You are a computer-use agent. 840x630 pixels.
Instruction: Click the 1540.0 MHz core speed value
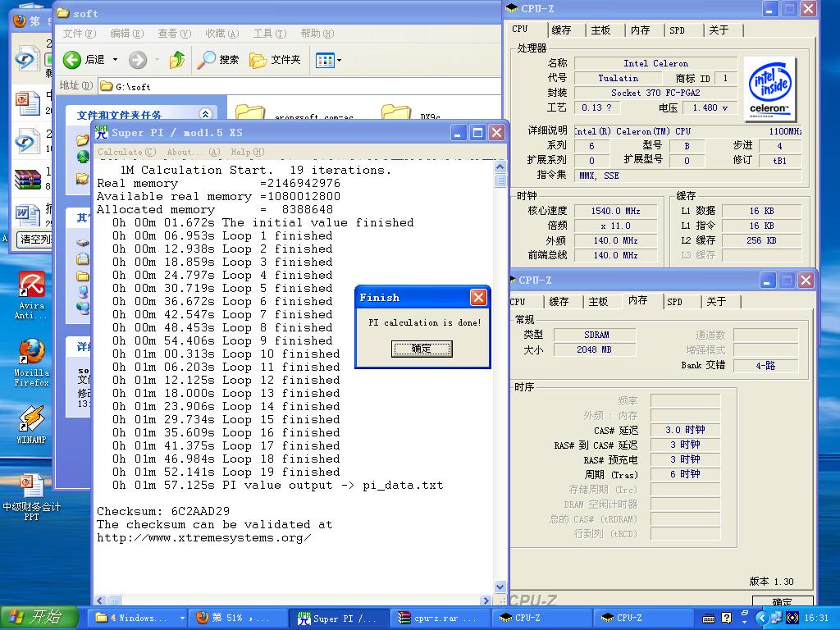coord(615,211)
